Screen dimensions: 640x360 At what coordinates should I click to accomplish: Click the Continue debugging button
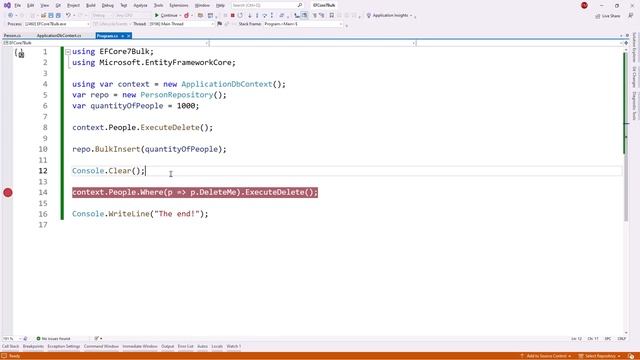pyautogui.click(x=167, y=16)
